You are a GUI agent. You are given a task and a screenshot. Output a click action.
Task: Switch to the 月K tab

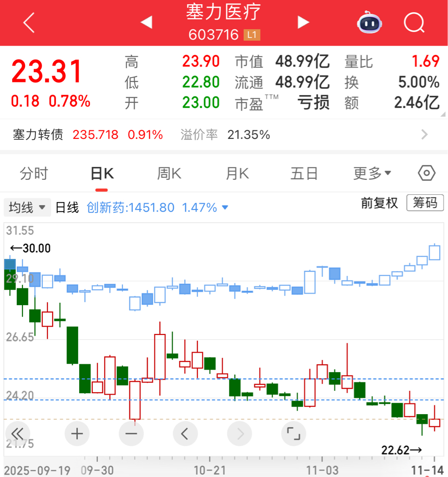[x=237, y=173]
